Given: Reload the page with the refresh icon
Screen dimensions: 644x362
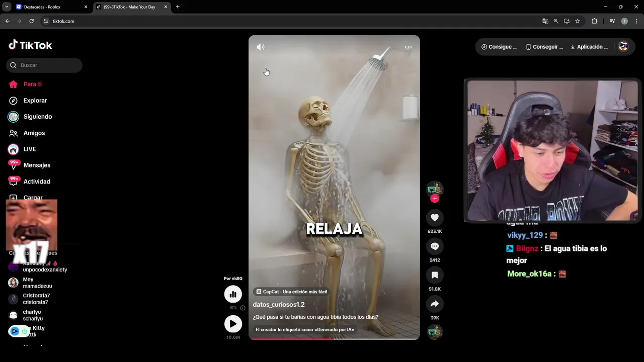Looking at the screenshot, I should tap(31, 21).
